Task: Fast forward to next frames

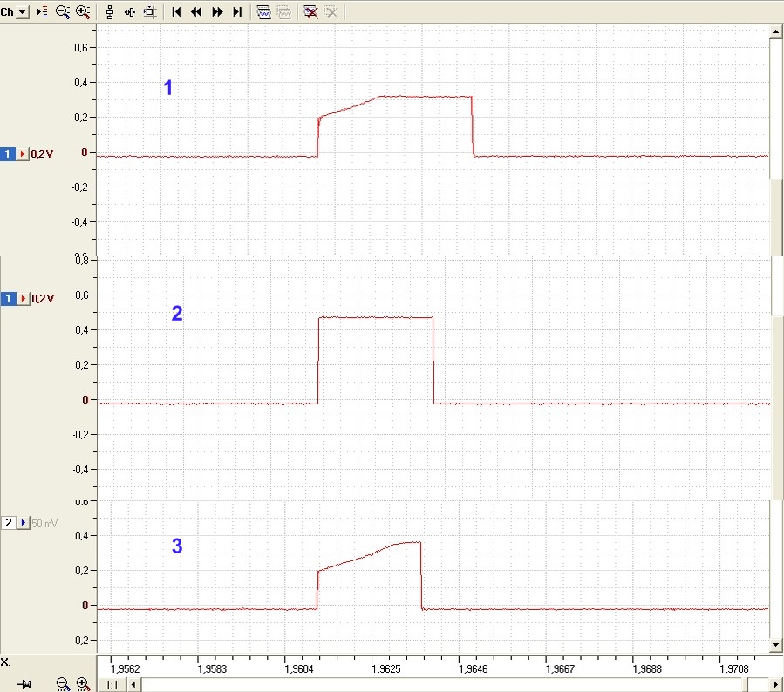Action: (x=217, y=12)
